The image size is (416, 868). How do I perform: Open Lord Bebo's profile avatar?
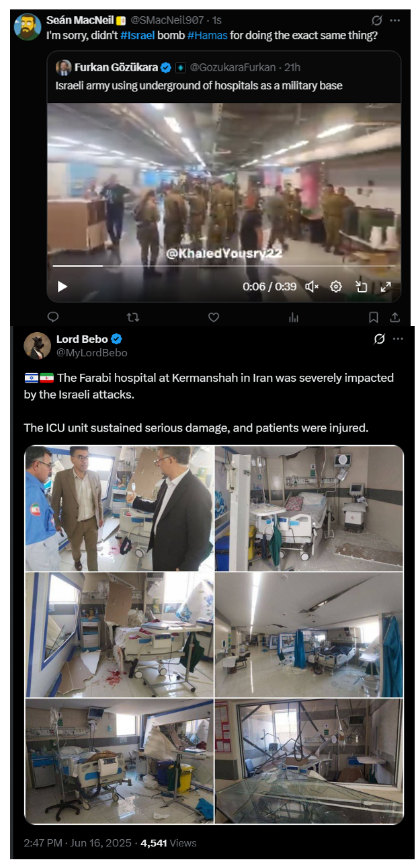38,346
